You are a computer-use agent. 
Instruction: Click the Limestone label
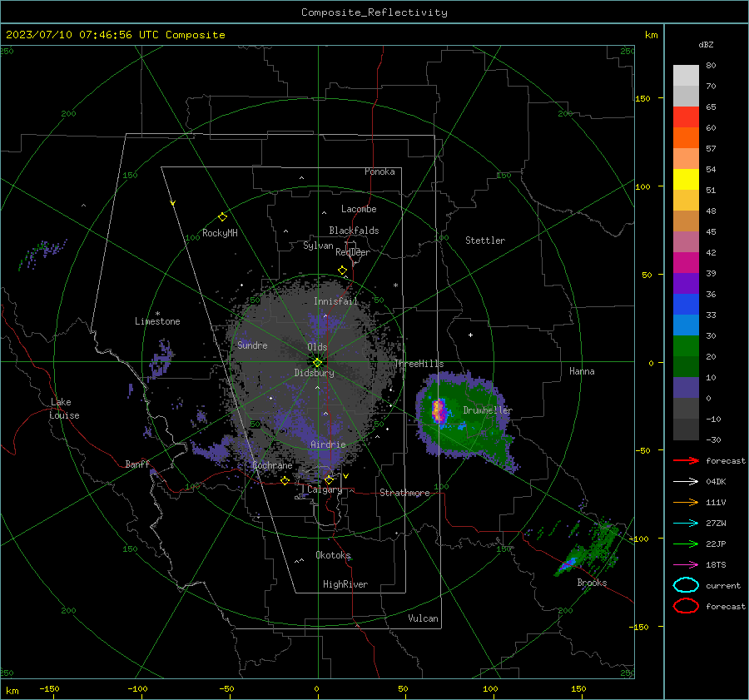[x=157, y=321]
